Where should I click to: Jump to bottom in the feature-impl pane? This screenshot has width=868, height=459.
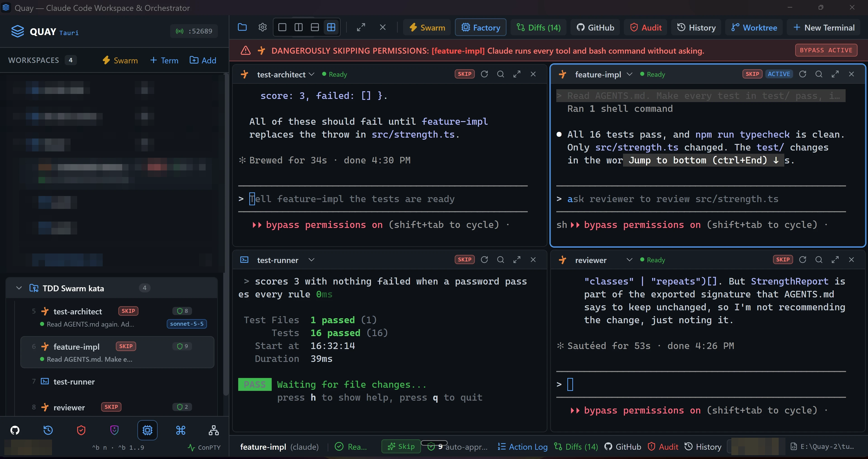tap(704, 160)
